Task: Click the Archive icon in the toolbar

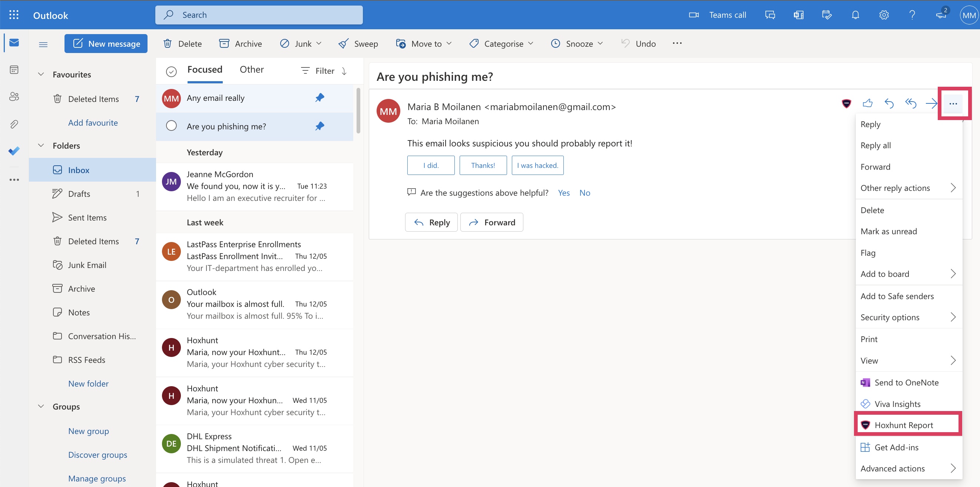Action: (224, 43)
